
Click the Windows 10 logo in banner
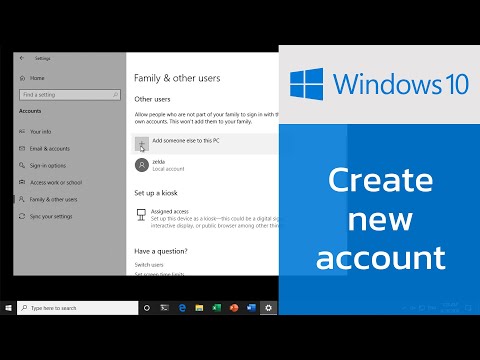point(306,84)
